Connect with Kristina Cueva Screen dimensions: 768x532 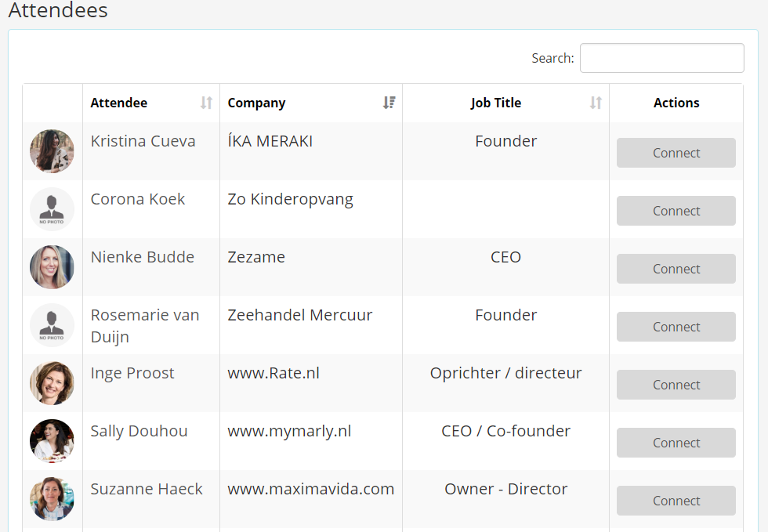[676, 153]
